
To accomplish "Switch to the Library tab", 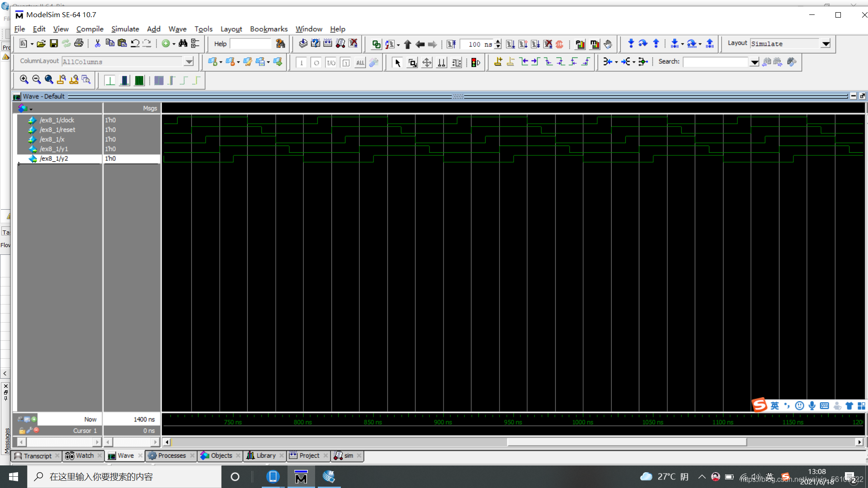I will [264, 455].
